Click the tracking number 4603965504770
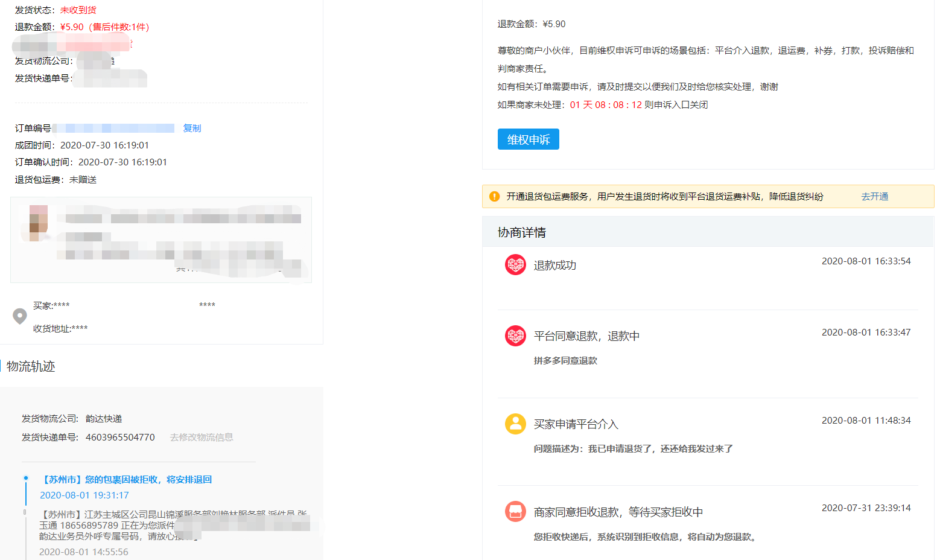 pyautogui.click(x=119, y=437)
